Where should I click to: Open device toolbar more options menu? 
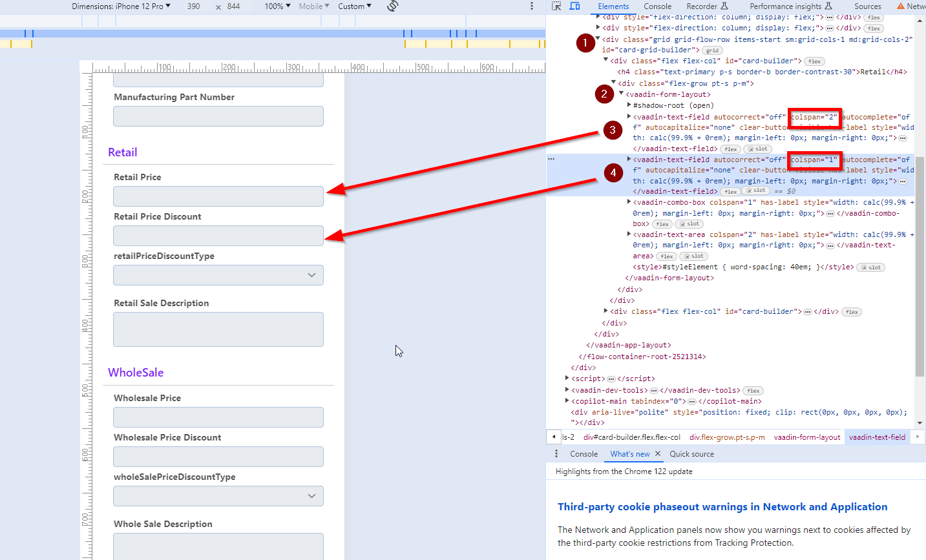click(532, 6)
